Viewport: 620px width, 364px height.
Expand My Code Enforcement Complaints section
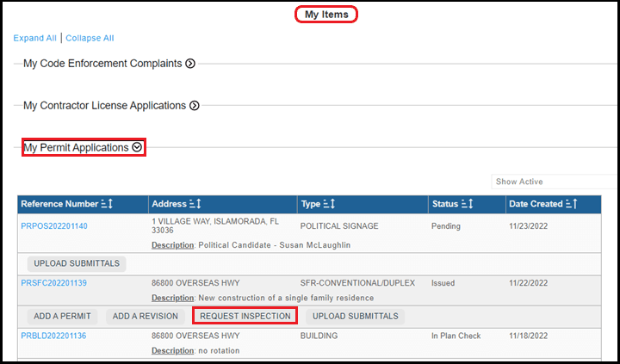[190, 64]
